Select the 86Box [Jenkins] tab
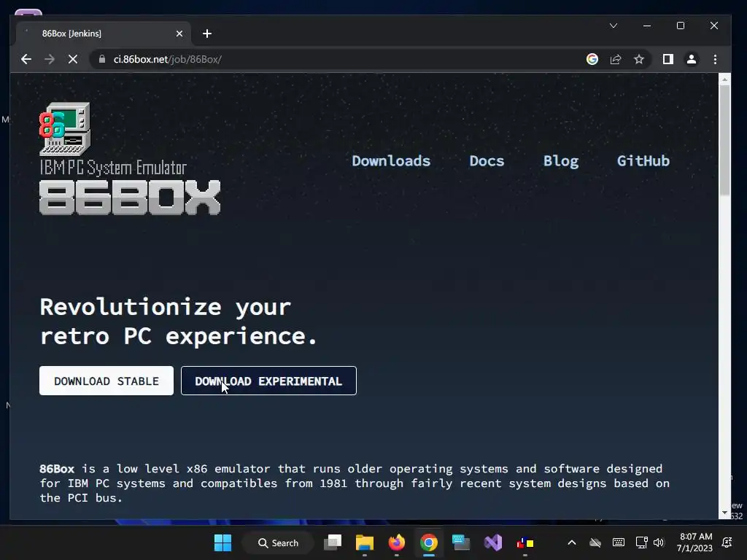Image resolution: width=747 pixels, height=560 pixels. pos(103,34)
